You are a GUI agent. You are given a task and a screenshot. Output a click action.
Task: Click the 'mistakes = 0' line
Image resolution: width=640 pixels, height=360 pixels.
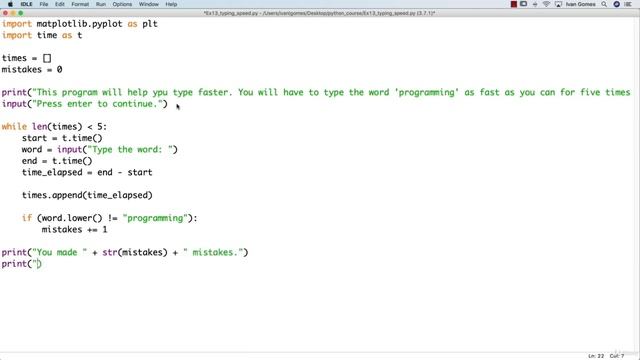[32, 69]
